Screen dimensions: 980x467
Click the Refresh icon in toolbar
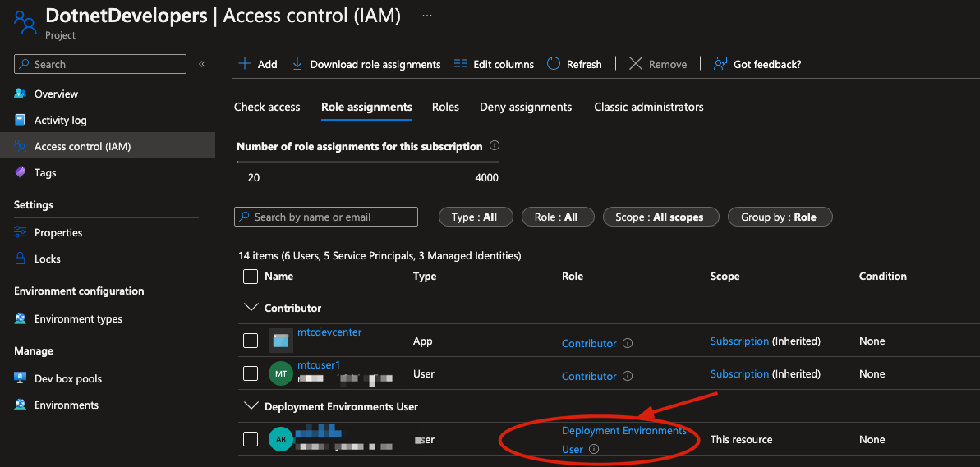[x=554, y=64]
